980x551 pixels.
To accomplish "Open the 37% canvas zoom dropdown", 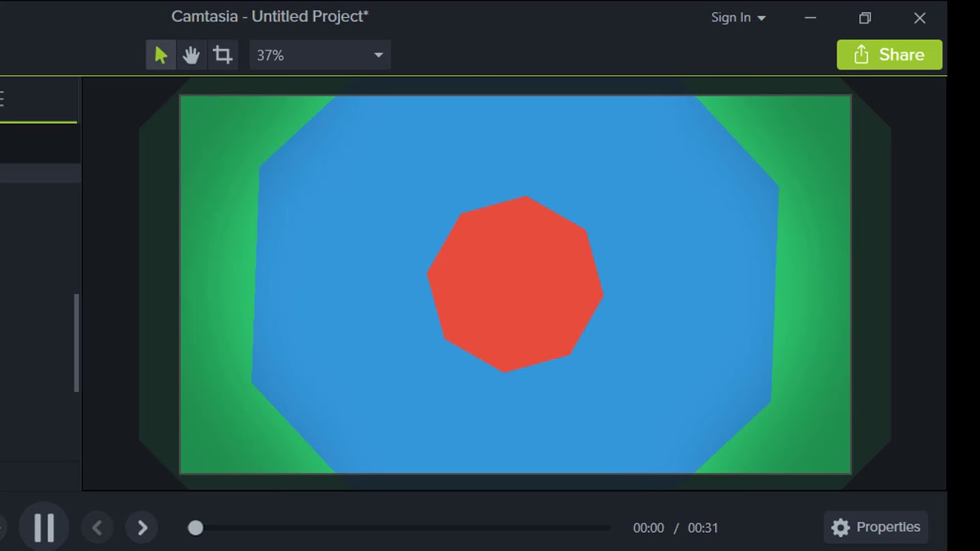I will coord(320,55).
